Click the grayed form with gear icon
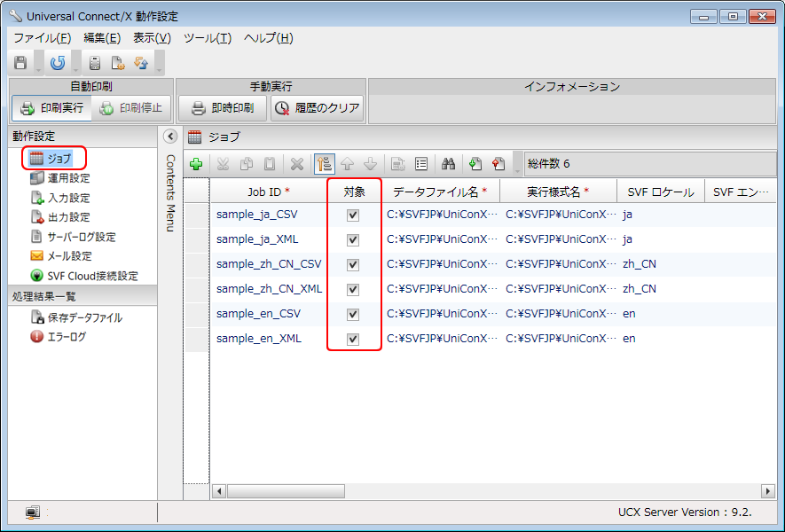 pos(398,164)
